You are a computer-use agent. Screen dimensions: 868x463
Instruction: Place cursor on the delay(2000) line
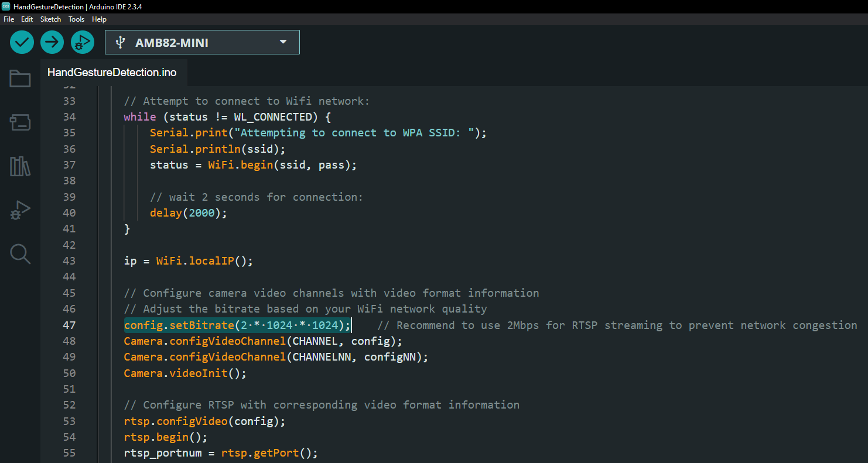[x=188, y=213]
